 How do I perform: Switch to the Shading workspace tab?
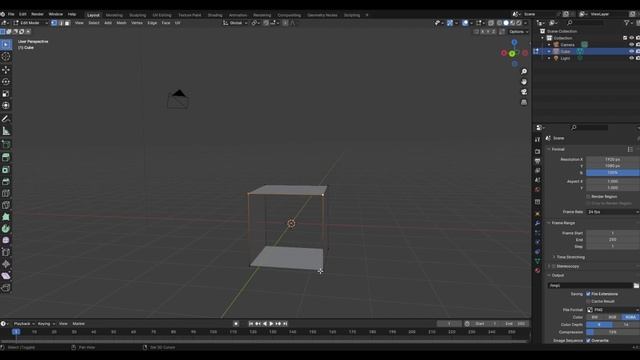click(x=215, y=15)
